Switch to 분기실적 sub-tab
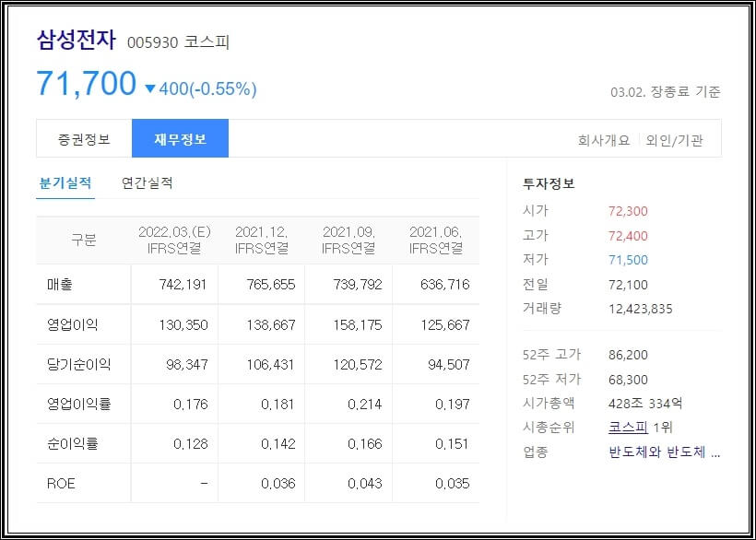The image size is (756, 540). pos(65,183)
